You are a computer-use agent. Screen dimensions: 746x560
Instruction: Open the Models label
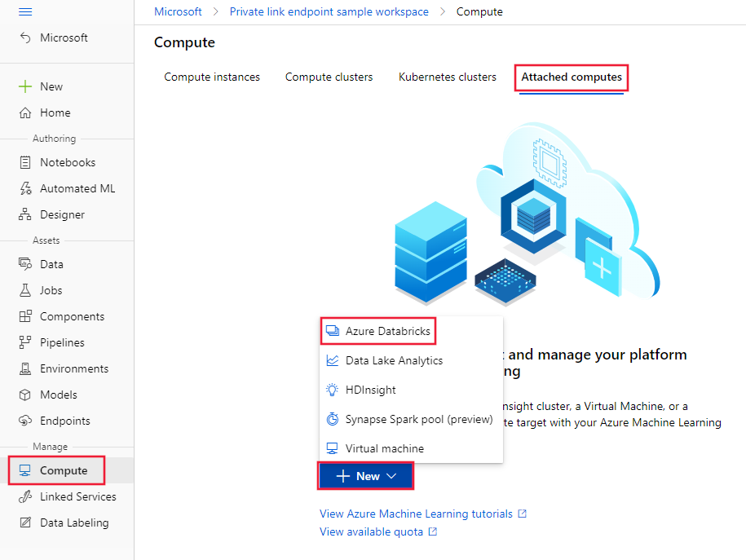59,395
